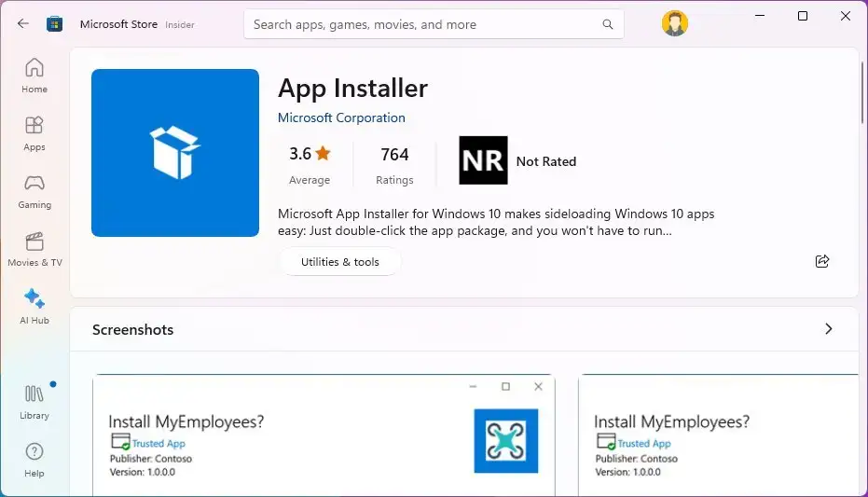This screenshot has height=497, width=868.
Task: Click the App Installer title
Action: [352, 89]
